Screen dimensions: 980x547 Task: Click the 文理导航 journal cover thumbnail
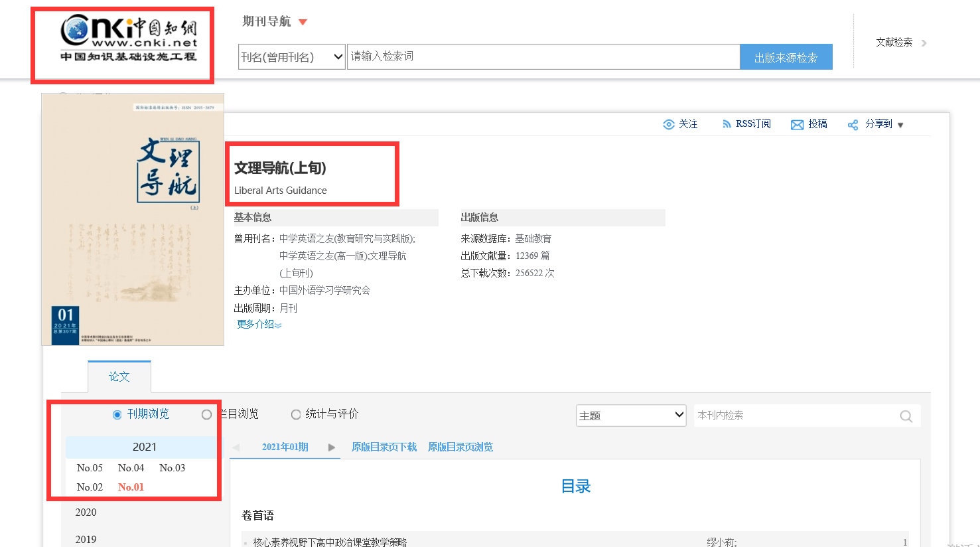click(x=133, y=219)
